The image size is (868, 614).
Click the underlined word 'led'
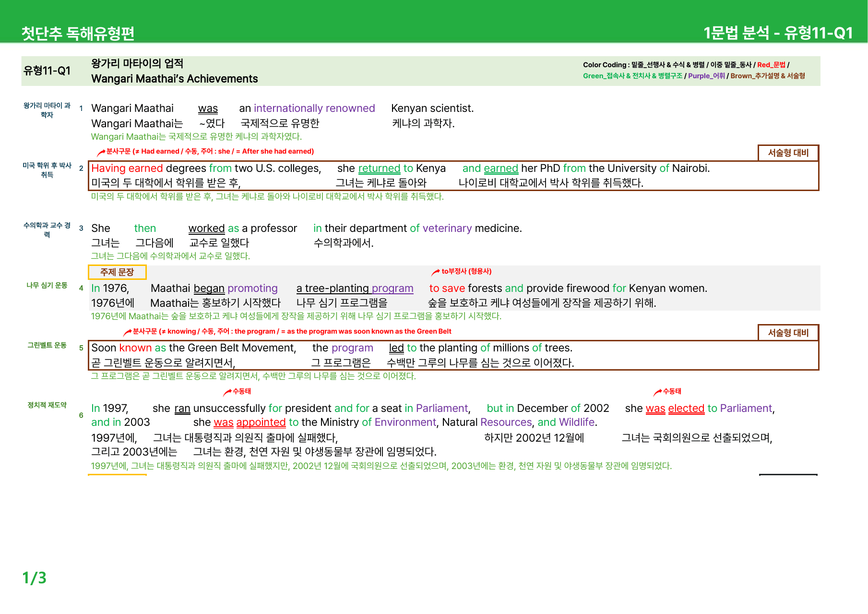pos(396,348)
